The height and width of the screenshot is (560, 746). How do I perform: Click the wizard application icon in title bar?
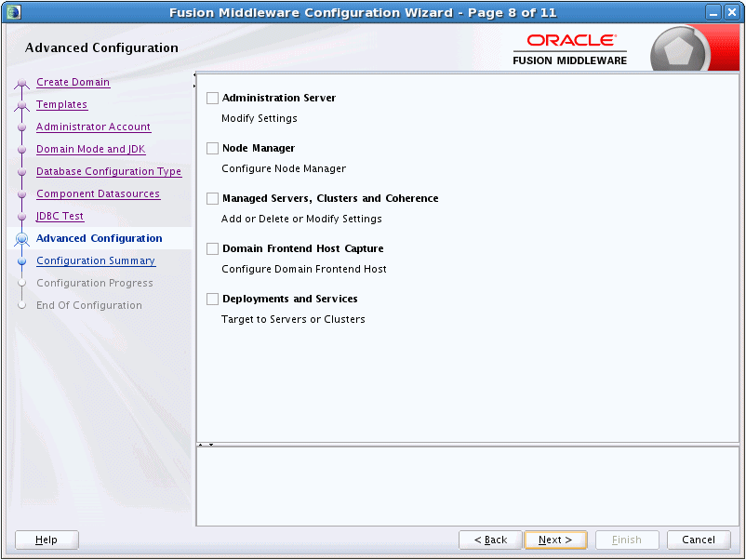click(x=14, y=12)
